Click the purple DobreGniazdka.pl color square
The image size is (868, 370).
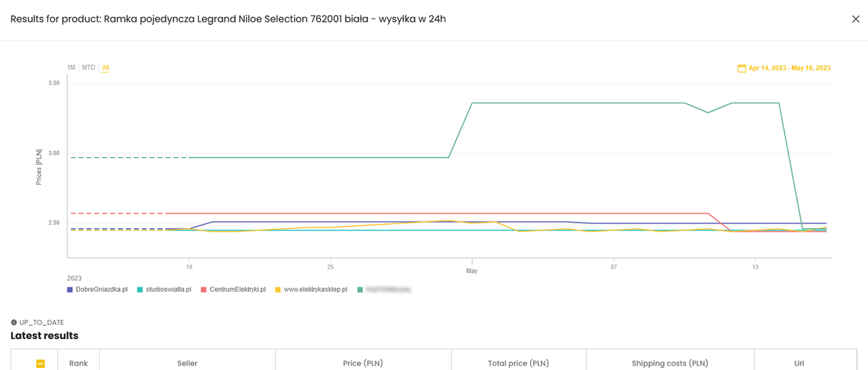click(x=70, y=290)
